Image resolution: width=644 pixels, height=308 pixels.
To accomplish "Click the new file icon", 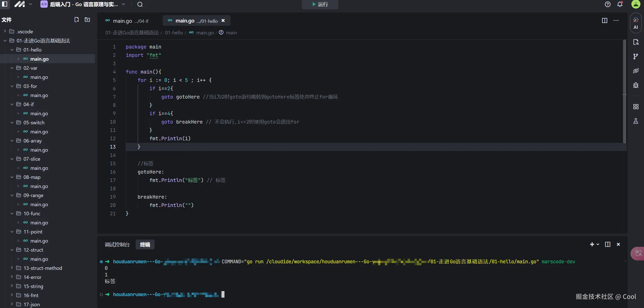I will pos(76,20).
